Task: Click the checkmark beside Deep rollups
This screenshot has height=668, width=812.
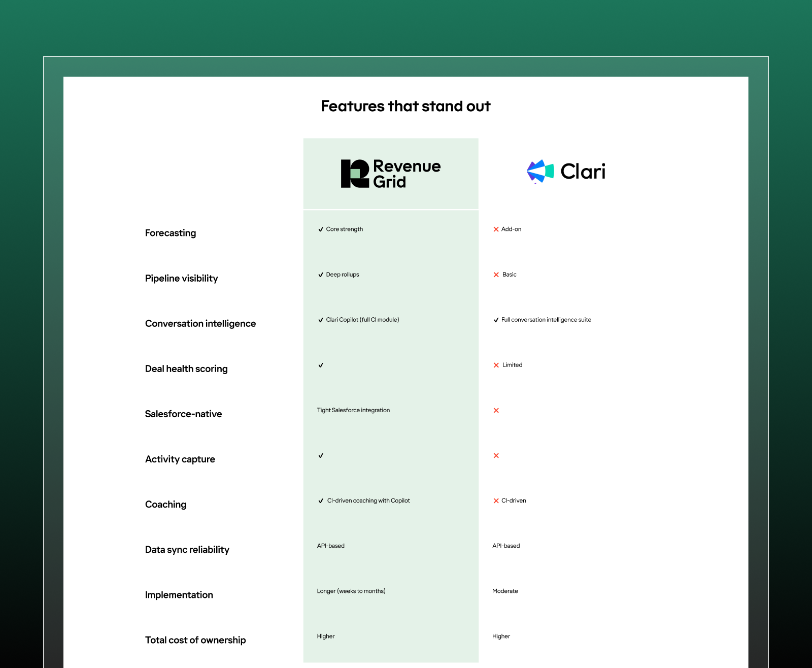Action: click(x=321, y=275)
